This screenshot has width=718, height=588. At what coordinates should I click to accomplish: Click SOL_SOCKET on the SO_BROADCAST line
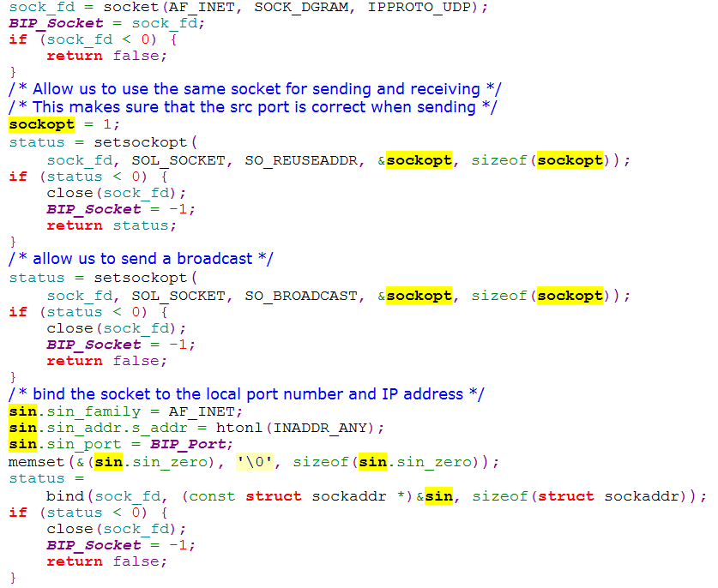click(x=178, y=296)
